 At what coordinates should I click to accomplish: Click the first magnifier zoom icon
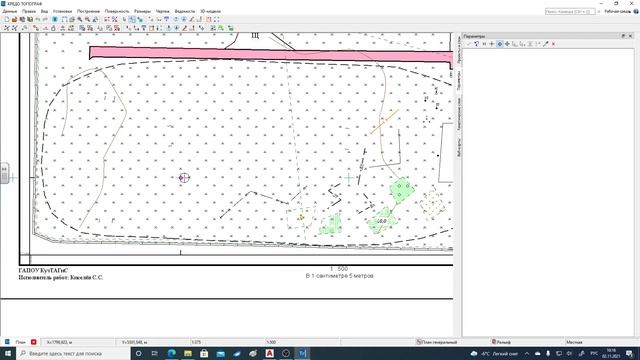tap(80, 19)
